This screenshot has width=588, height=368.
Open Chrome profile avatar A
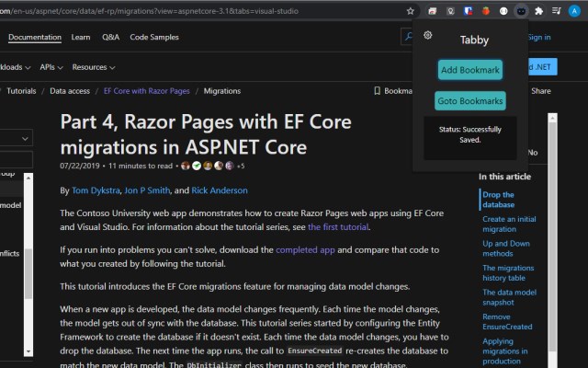(574, 11)
